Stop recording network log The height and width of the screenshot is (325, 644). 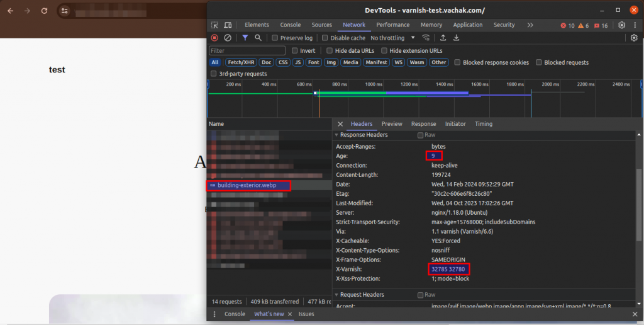click(x=214, y=38)
